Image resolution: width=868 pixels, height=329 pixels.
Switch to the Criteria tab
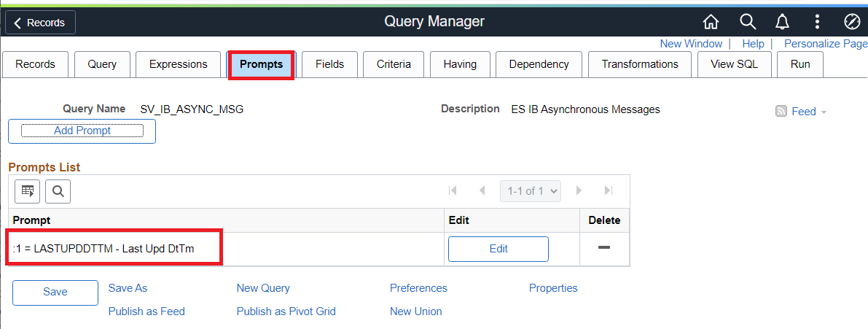(x=394, y=64)
